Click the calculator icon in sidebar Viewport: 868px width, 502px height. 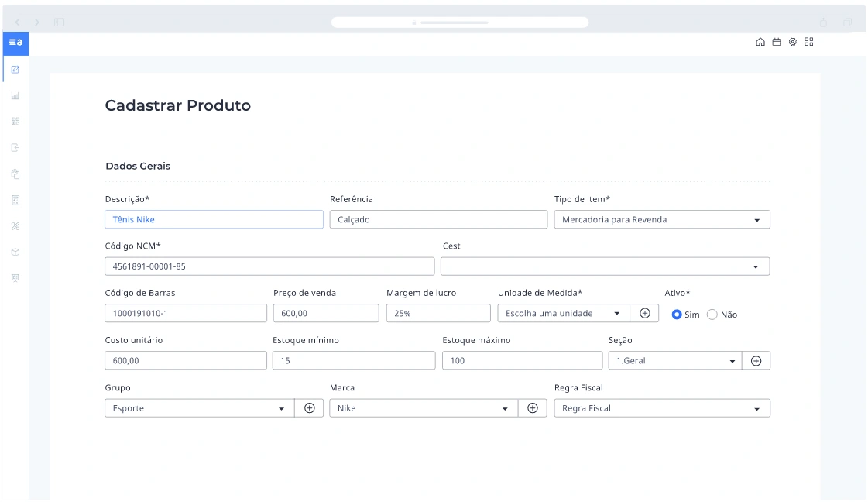tap(15, 200)
